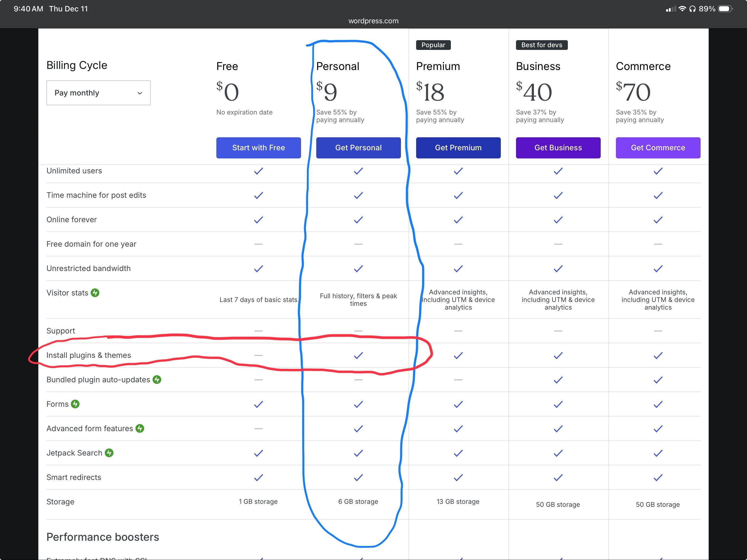Click Business checkmark for Bundled plugin auto-updates

pos(558,380)
